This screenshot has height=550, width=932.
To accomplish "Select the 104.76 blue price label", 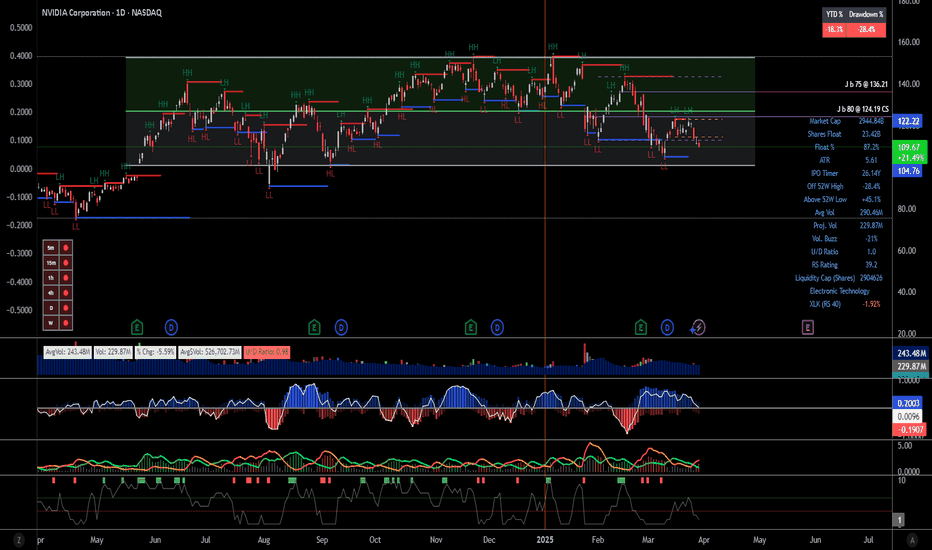I will pos(909,171).
